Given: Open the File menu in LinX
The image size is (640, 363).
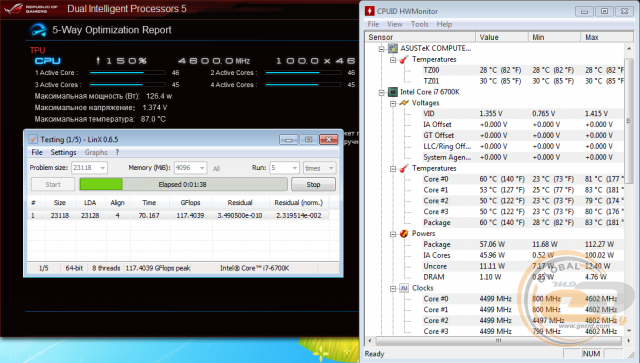Looking at the screenshot, I should 37,152.
